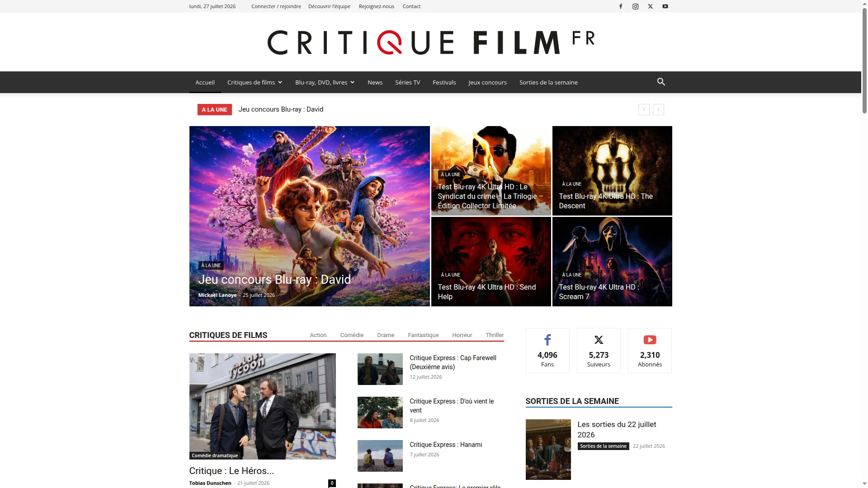Click the CRITIQUES DE FILMS section heading
868x488 pixels.
(228, 335)
